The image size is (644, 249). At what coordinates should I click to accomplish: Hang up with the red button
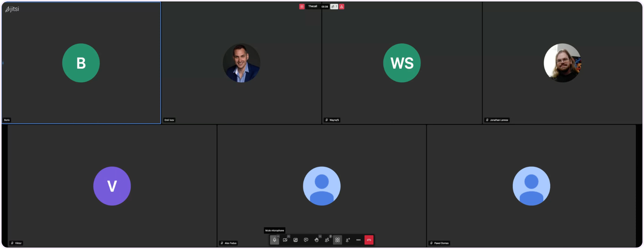(x=369, y=240)
